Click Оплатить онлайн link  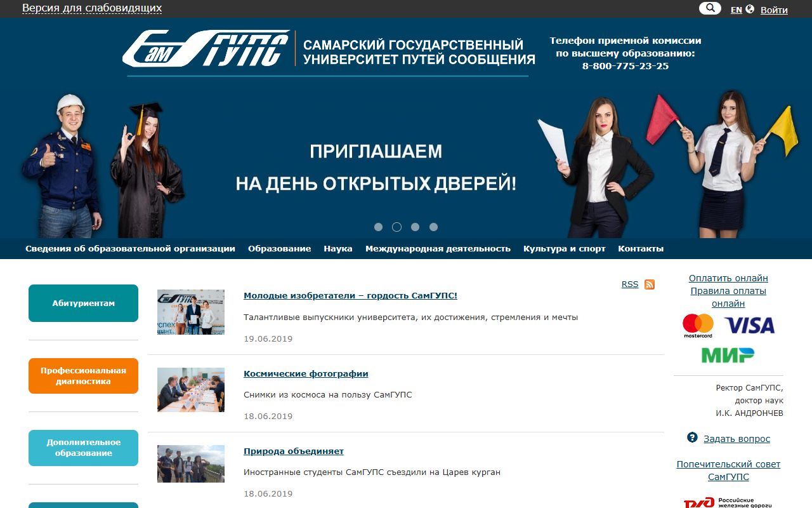coord(728,278)
